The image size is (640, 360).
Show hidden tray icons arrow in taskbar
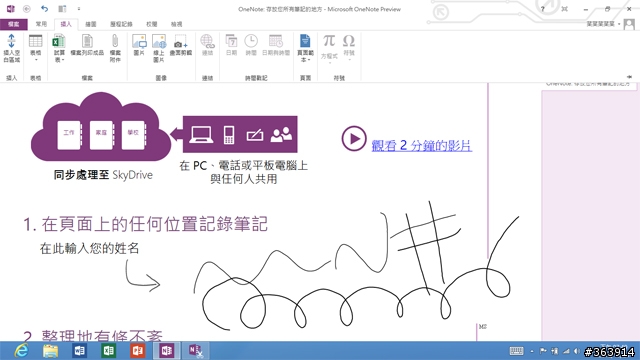click(531, 351)
